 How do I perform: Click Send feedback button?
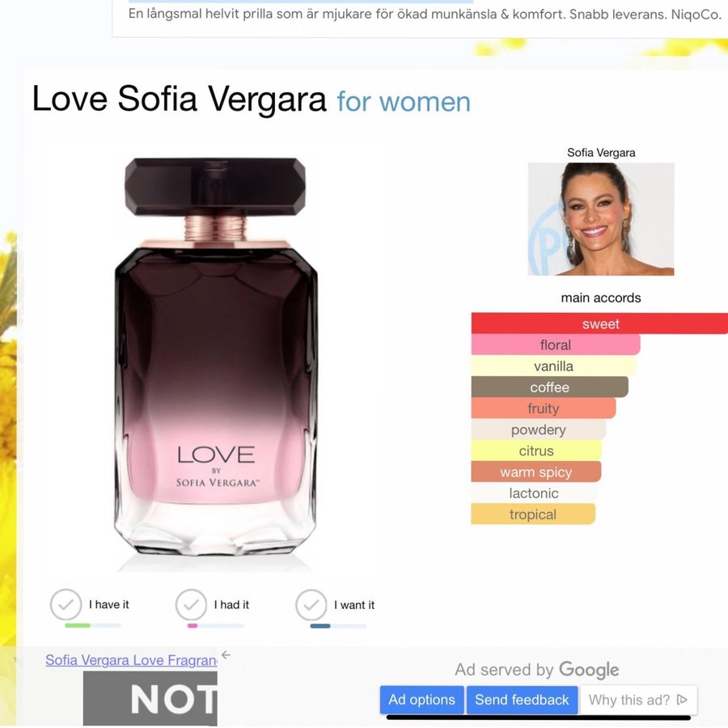click(522, 700)
